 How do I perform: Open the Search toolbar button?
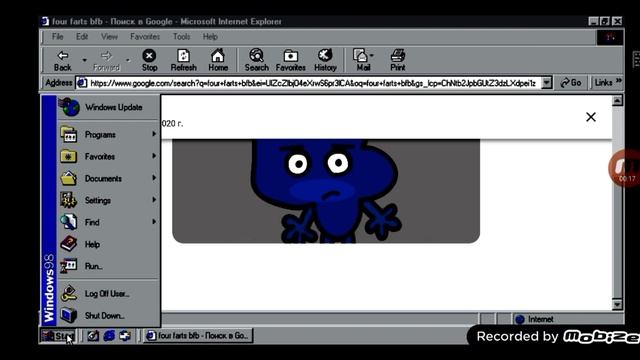(x=256, y=60)
